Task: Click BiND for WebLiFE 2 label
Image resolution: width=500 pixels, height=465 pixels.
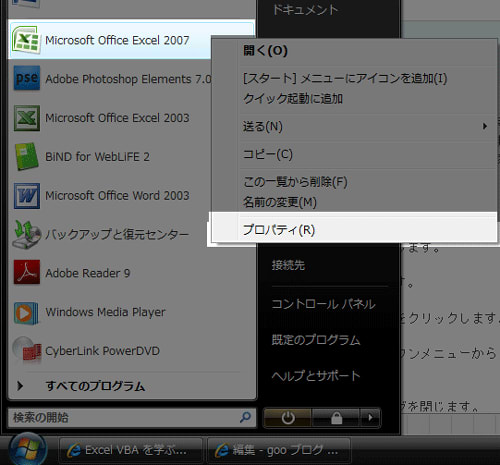Action: point(97,157)
